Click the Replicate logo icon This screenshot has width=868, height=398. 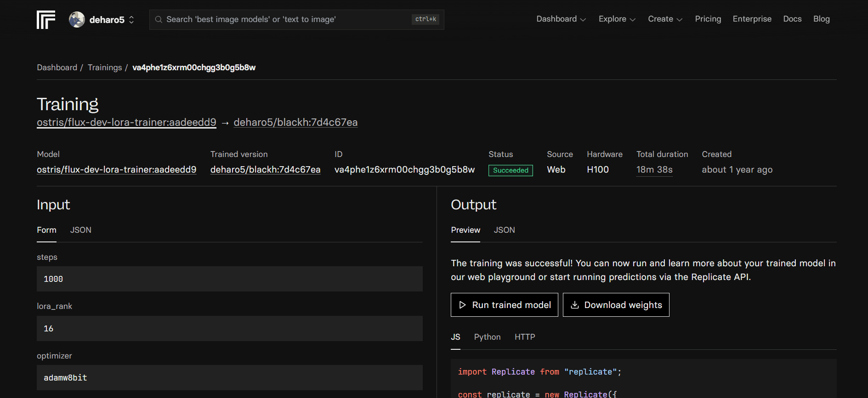[x=46, y=20]
